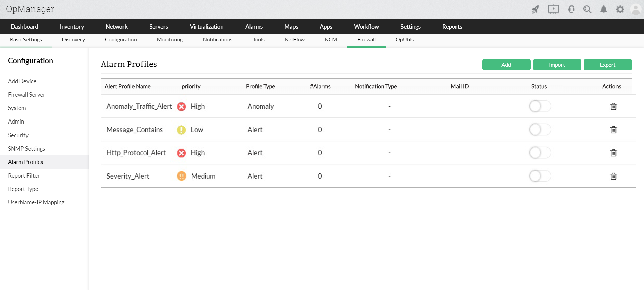
Task: Open the search magnifier icon
Action: point(587,9)
